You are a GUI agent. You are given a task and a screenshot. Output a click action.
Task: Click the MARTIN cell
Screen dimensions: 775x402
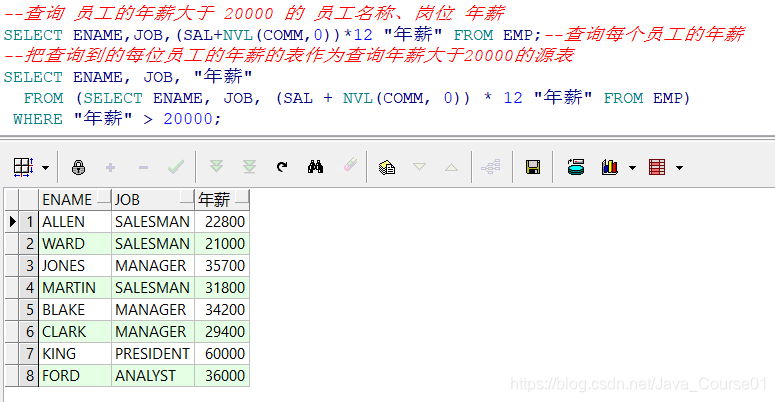(x=75, y=288)
